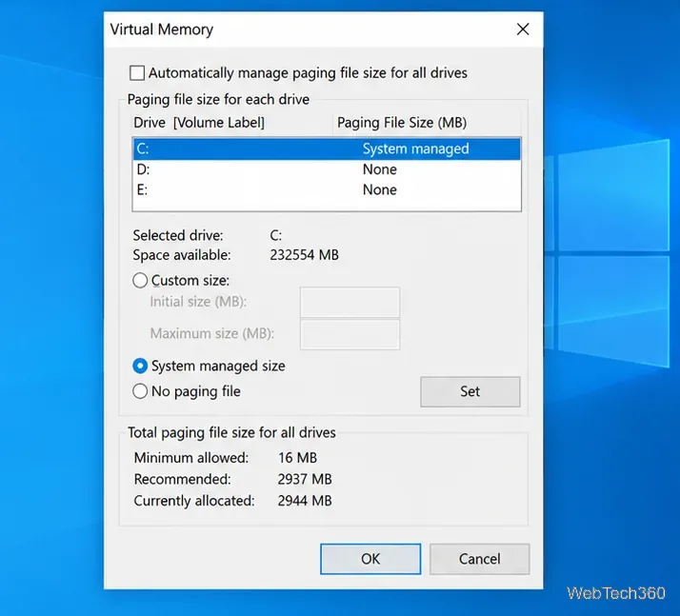Image resolution: width=680 pixels, height=616 pixels.
Task: Click the Drive [Volume Label] column header
Action: (x=232, y=123)
